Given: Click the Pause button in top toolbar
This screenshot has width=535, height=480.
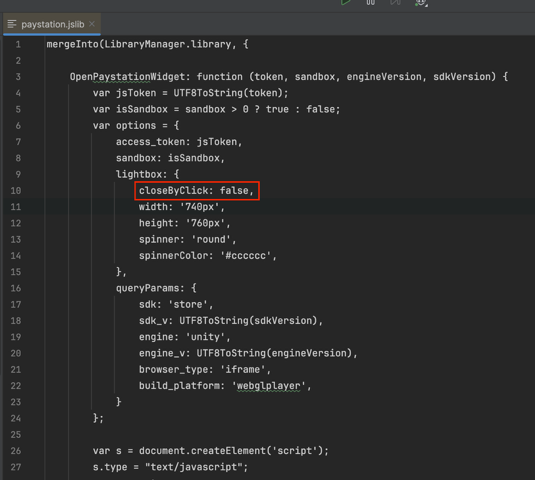Looking at the screenshot, I should [371, 2].
